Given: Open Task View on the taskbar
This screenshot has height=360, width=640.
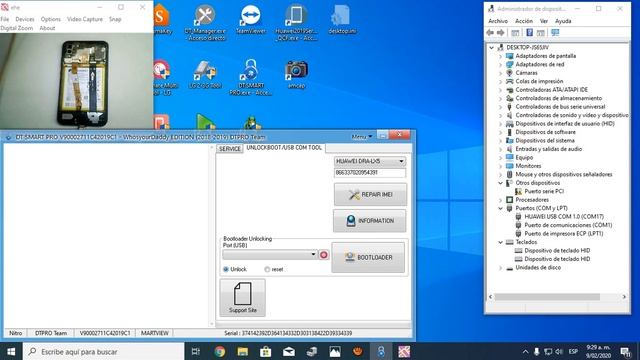Looking at the screenshot, I should (x=196, y=351).
